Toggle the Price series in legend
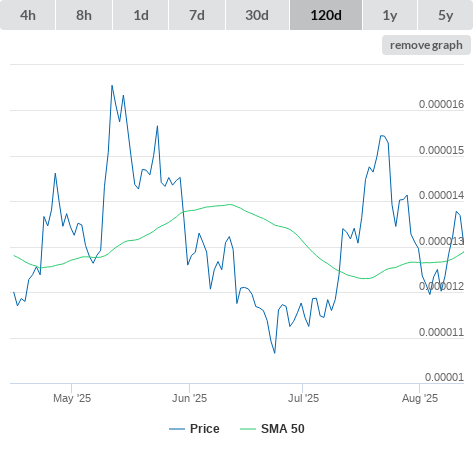474x455 pixels. pos(205,429)
